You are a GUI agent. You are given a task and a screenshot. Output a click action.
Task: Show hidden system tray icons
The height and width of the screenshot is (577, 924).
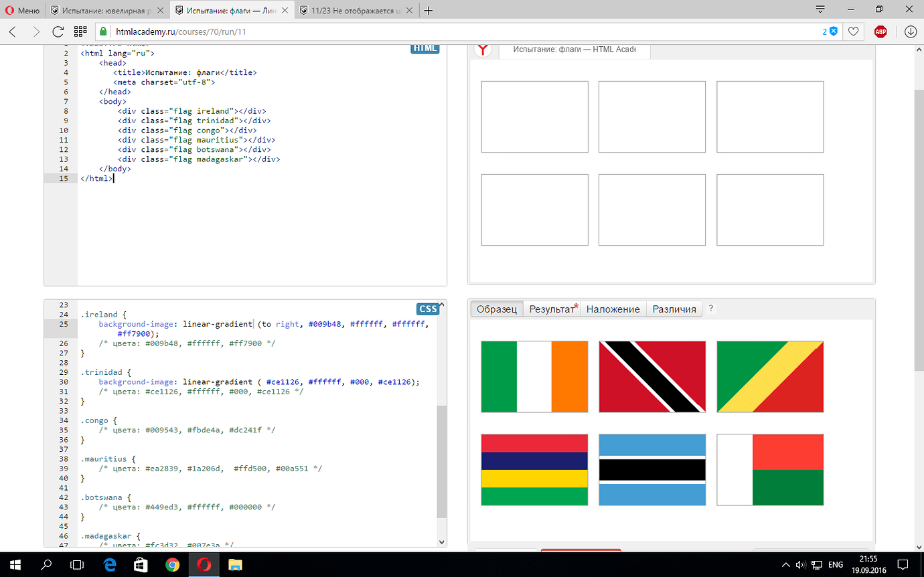coord(786,564)
